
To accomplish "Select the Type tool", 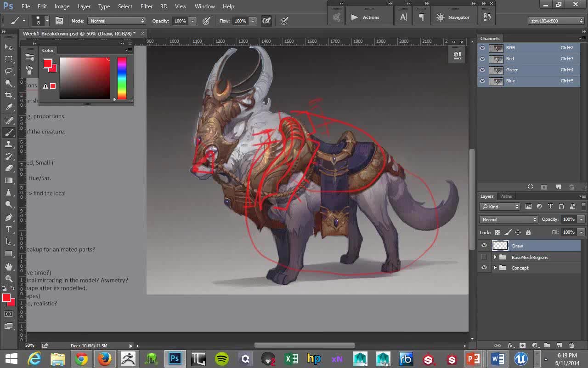I will [9, 229].
